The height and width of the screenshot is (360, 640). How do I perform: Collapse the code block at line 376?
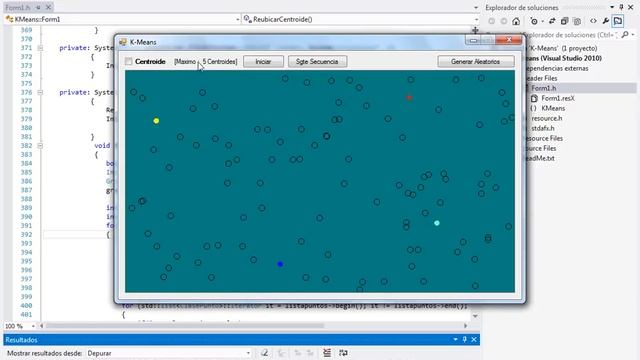[40, 93]
